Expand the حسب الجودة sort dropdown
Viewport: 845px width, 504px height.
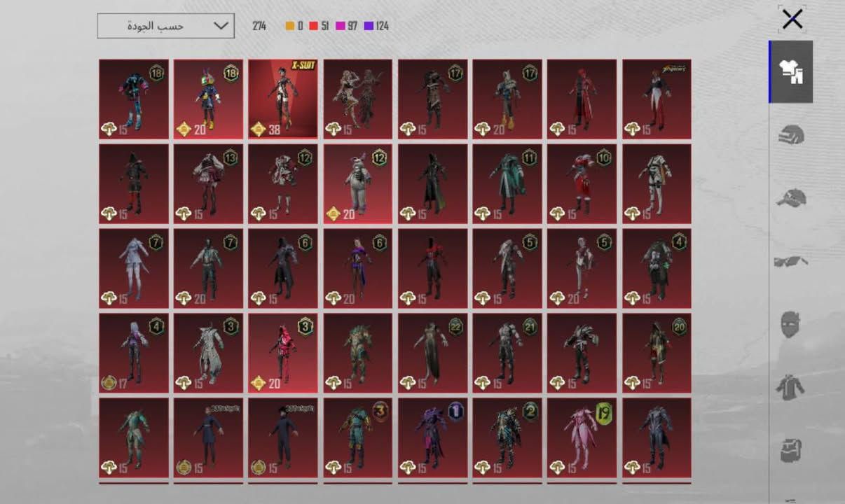click(166, 26)
